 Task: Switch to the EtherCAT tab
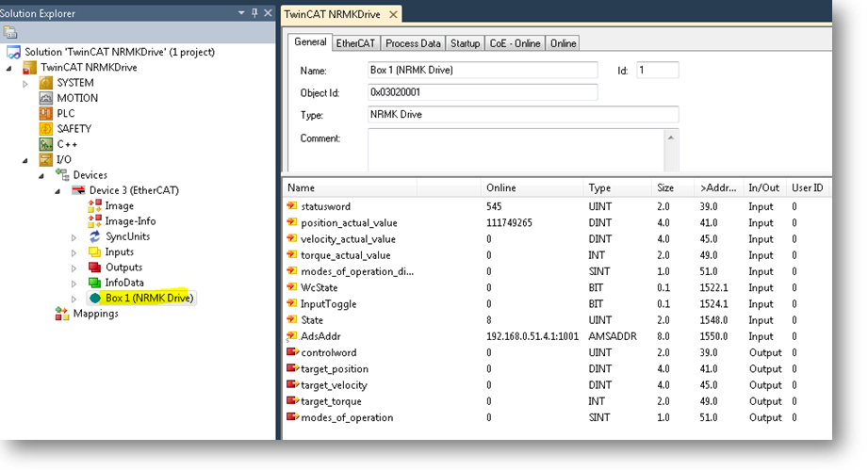pos(355,43)
